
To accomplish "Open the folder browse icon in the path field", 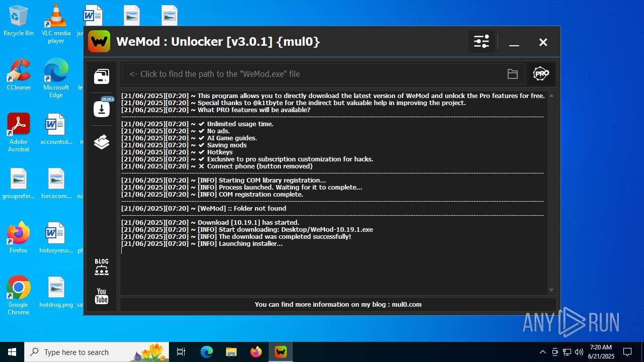I will (513, 74).
